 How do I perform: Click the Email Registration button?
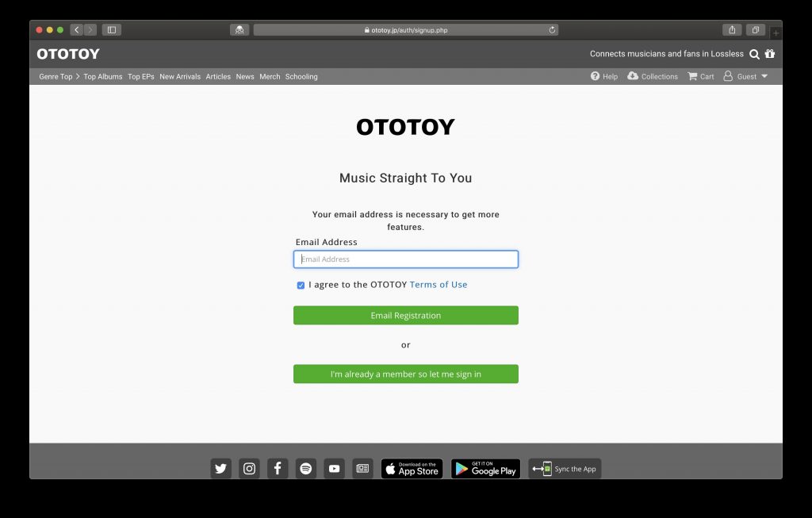(x=405, y=316)
